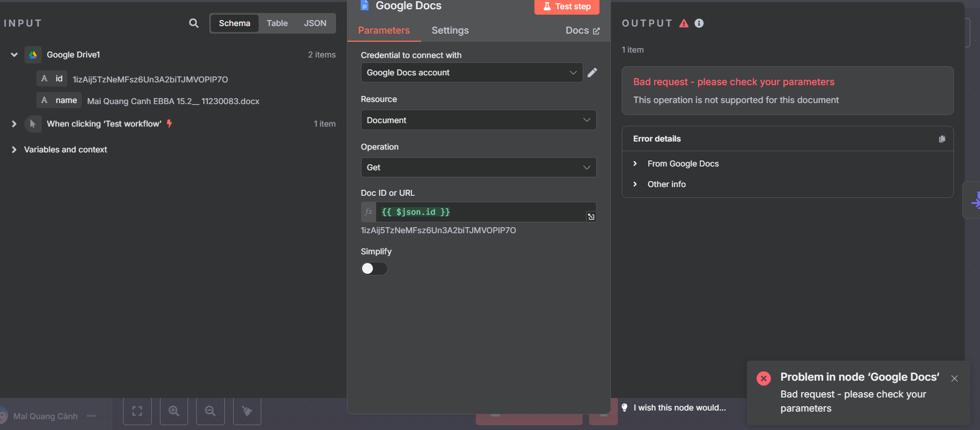
Task: Click the zoom in canvas button
Action: point(174,411)
